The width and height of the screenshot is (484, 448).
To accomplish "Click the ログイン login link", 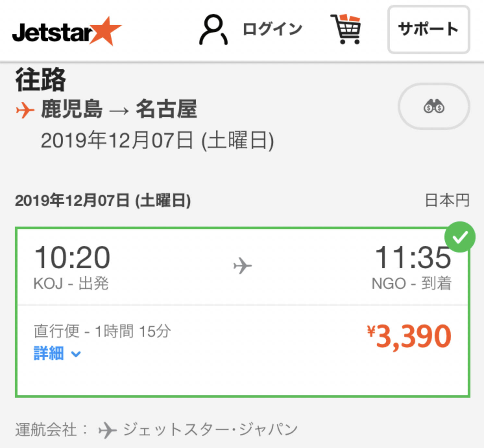I will point(272,29).
